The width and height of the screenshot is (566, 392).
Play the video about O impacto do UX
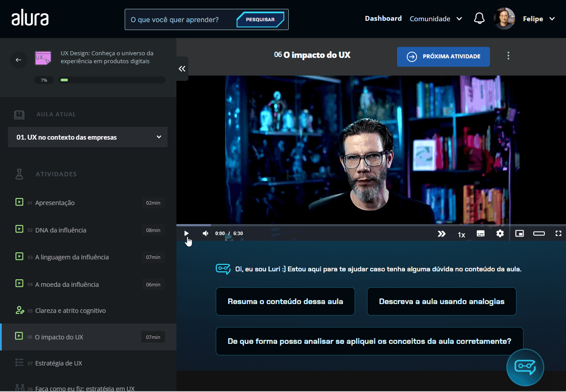[x=186, y=233]
